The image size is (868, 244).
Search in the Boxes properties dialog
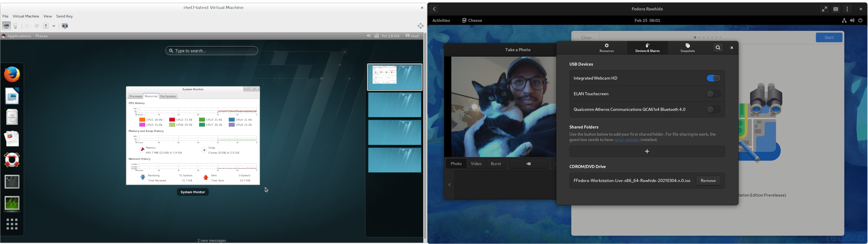tap(718, 48)
